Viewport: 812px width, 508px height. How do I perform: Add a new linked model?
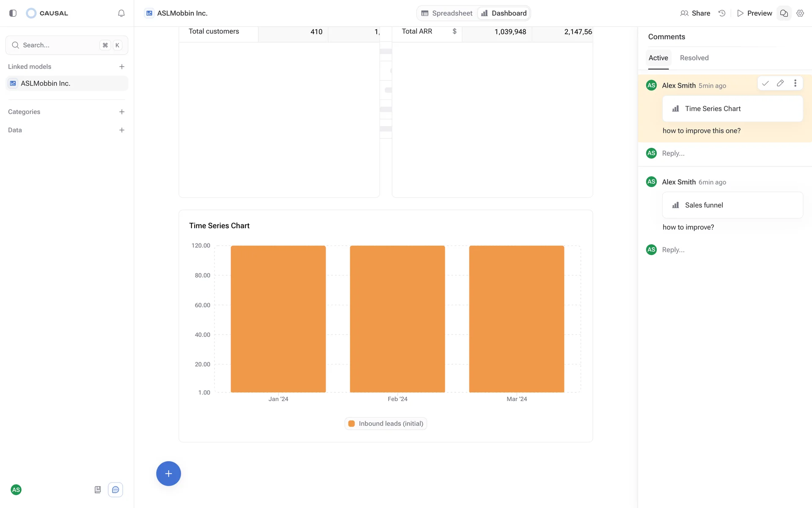pyautogui.click(x=122, y=66)
